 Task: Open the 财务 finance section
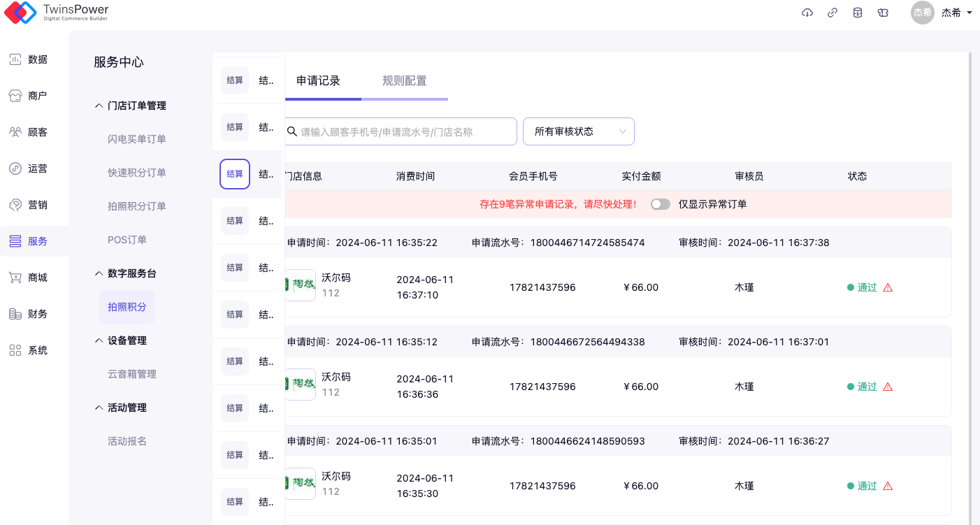29,314
